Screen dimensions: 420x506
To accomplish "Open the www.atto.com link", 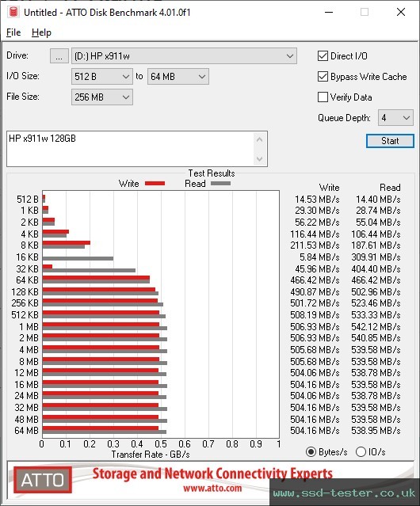I will 212,489.
